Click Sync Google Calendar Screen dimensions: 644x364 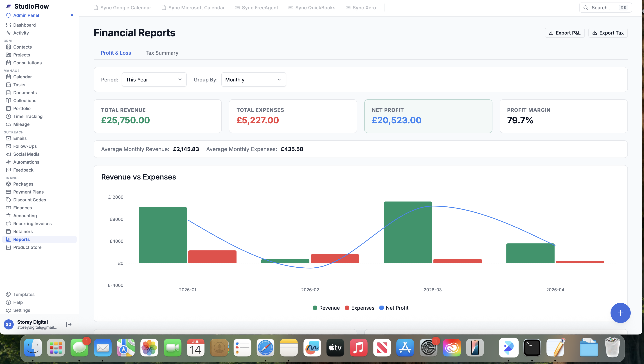[x=122, y=8]
